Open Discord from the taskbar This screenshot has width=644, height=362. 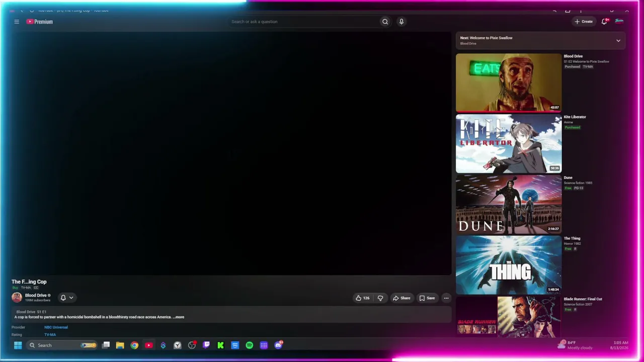tap(278, 345)
